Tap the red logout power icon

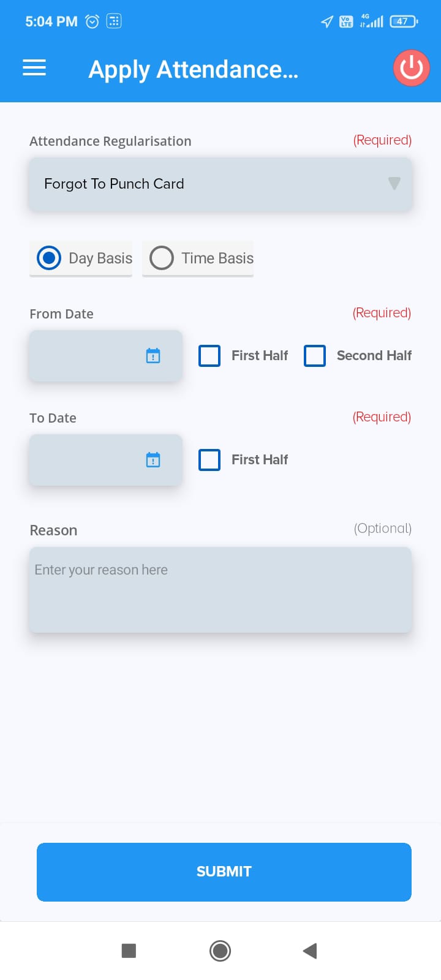[411, 68]
